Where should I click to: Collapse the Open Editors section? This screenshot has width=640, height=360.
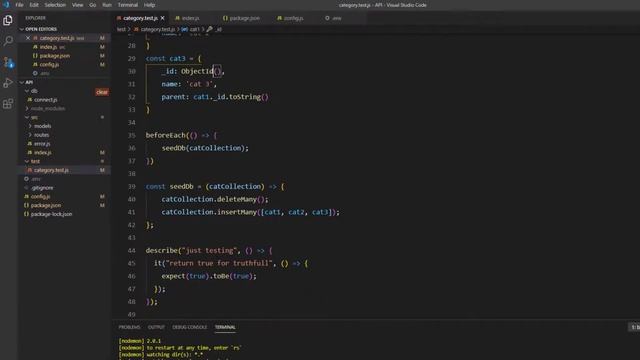coord(22,29)
